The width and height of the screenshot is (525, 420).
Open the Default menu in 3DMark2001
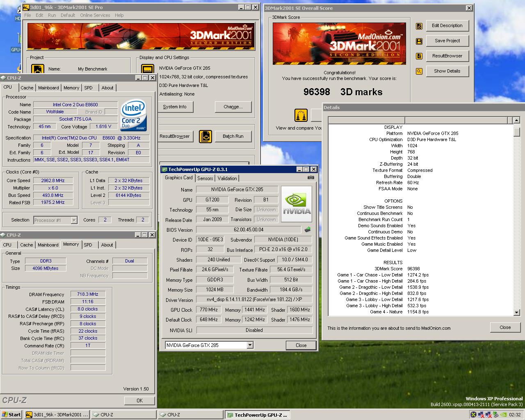(x=68, y=15)
